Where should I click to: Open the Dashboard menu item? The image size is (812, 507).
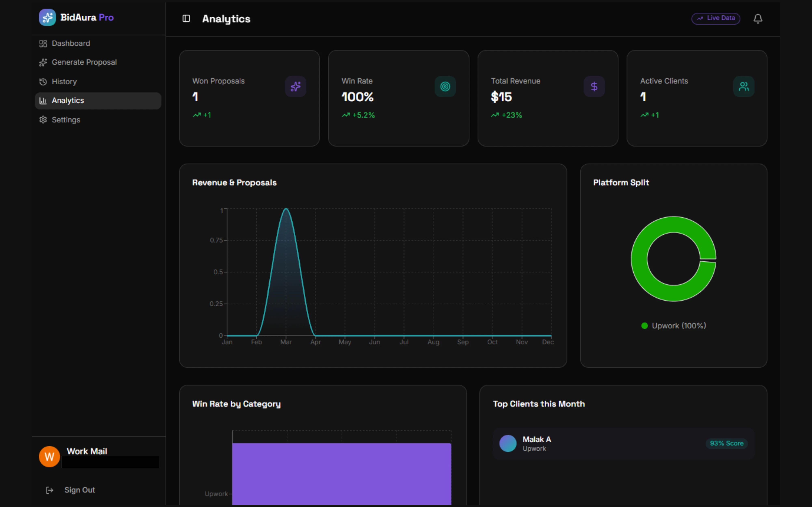[x=71, y=43]
